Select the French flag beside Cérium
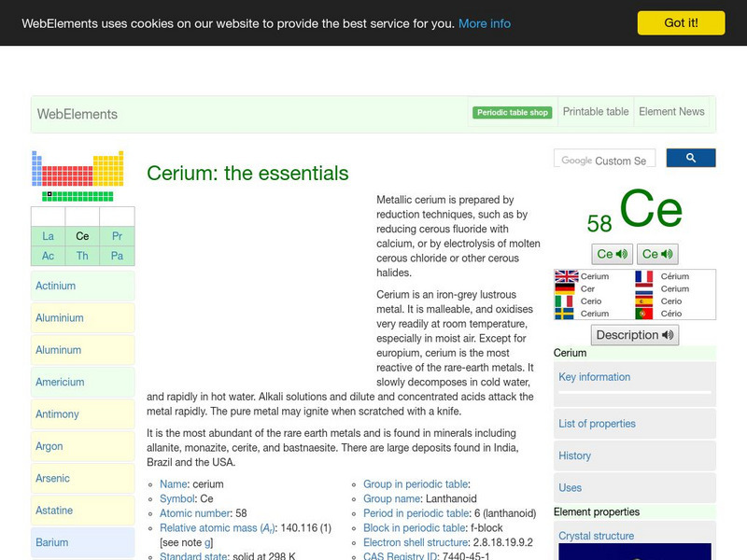 (x=642, y=276)
